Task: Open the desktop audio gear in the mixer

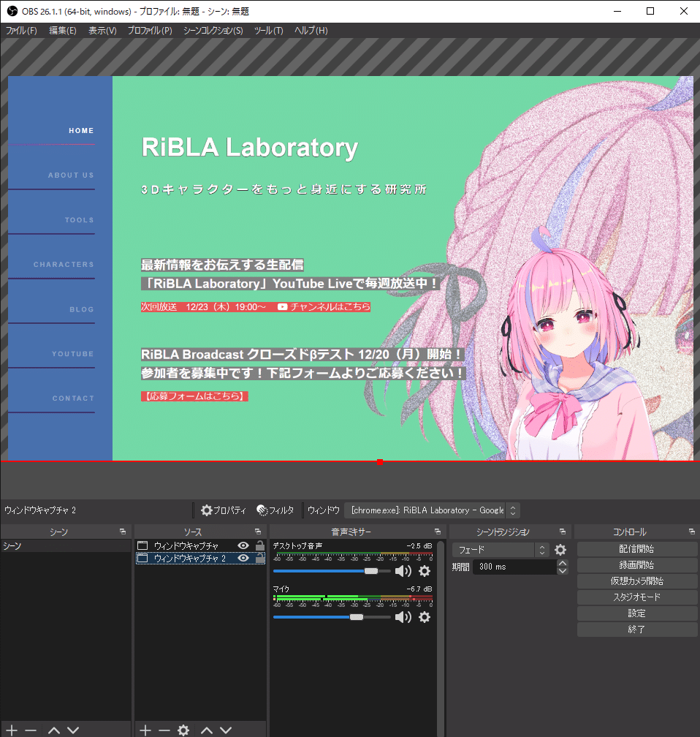Action: [425, 571]
